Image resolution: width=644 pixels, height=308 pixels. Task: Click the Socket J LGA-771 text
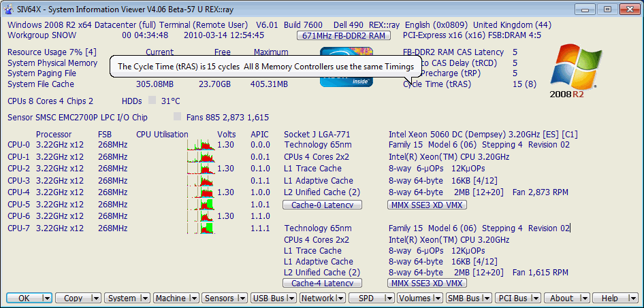317,135
